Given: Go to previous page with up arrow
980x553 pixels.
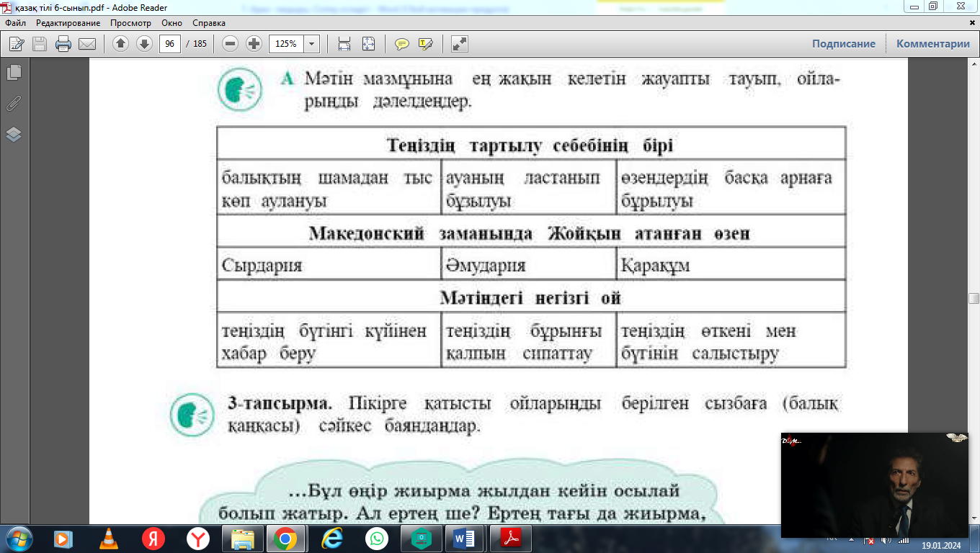Looking at the screenshot, I should (x=120, y=44).
